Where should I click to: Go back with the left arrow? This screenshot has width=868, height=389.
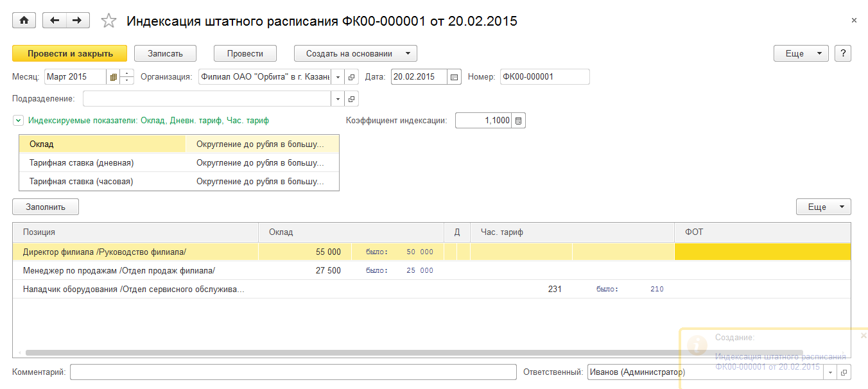pyautogui.click(x=54, y=21)
